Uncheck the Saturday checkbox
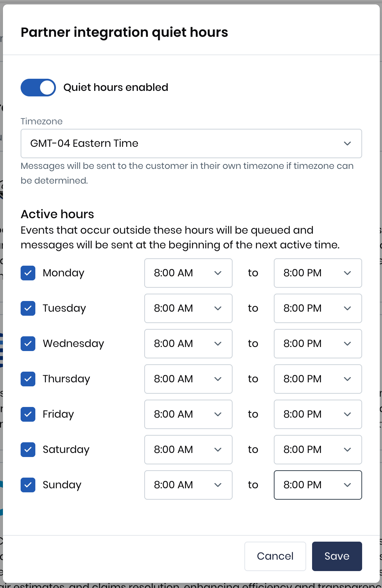Viewport: 382px width, 588px height. point(28,450)
